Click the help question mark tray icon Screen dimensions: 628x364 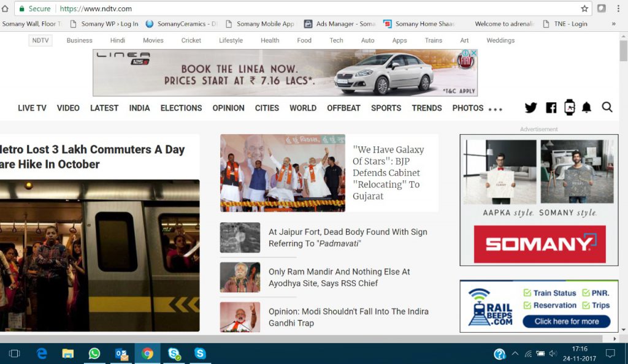pos(499,354)
